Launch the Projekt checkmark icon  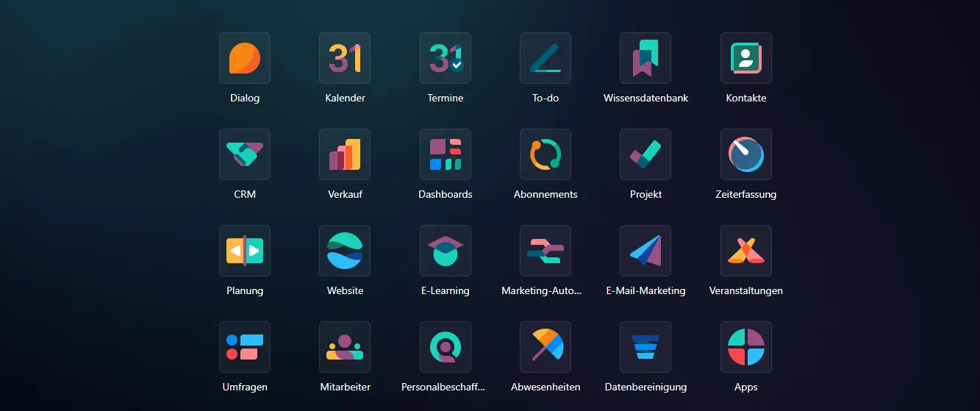coord(645,154)
